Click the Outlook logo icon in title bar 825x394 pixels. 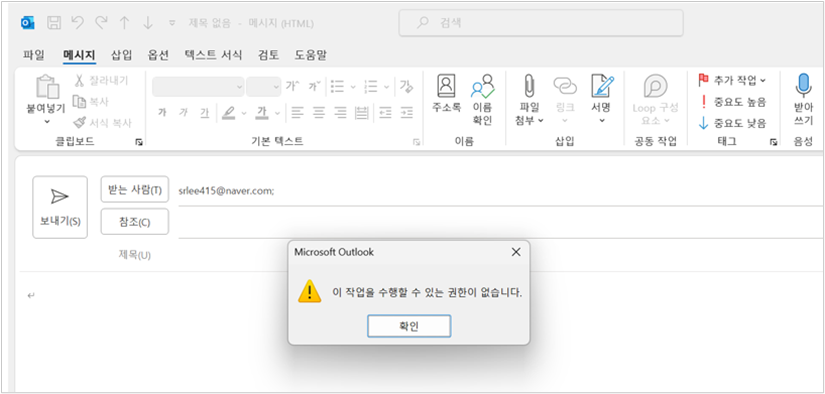(x=27, y=23)
